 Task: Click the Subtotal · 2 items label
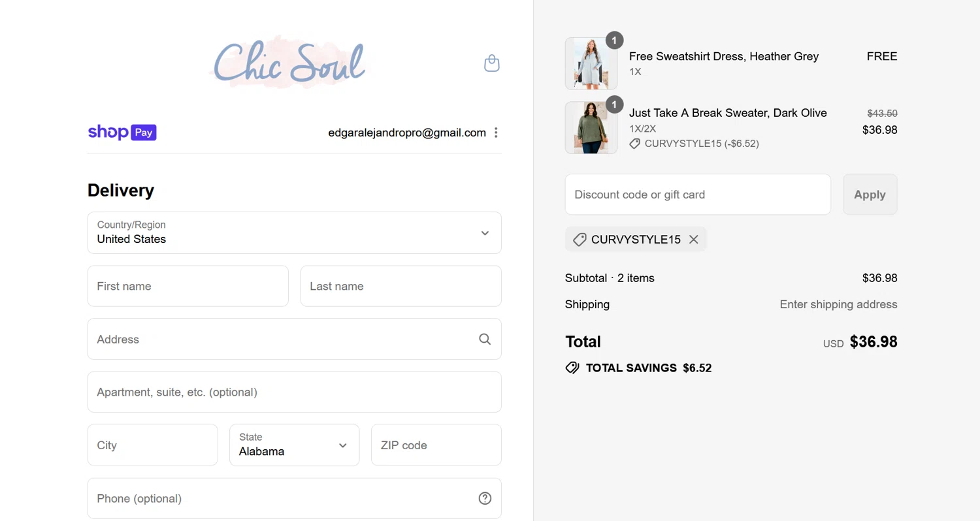610,278
